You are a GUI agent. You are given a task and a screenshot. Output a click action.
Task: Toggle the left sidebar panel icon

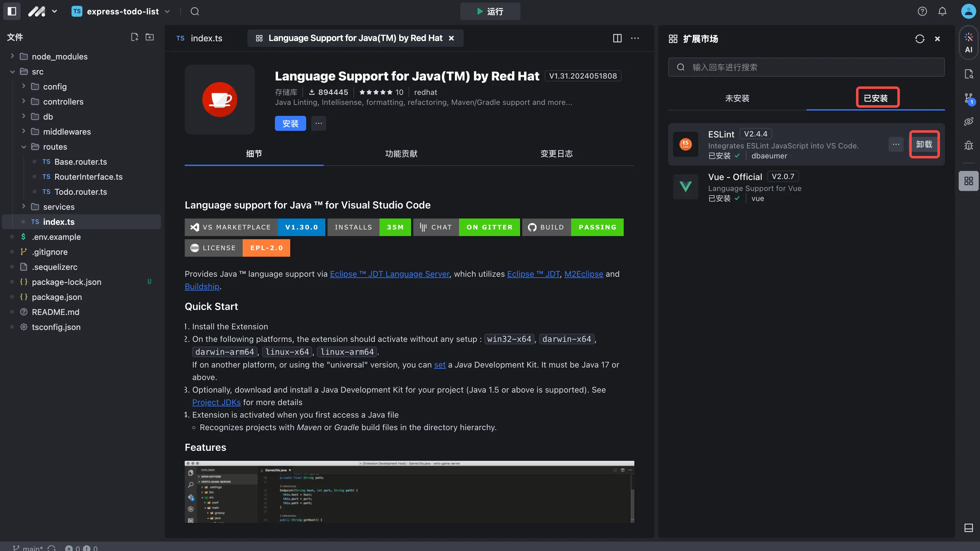click(x=12, y=11)
